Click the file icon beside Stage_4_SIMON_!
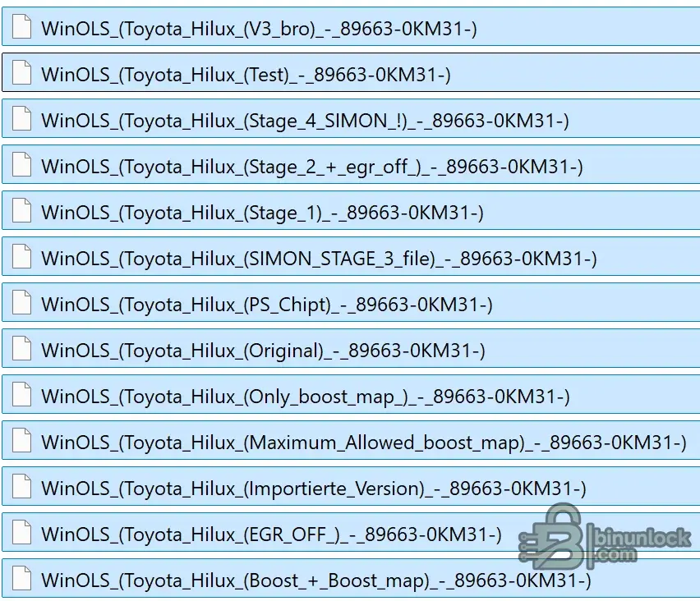The image size is (700, 601). click(21, 119)
